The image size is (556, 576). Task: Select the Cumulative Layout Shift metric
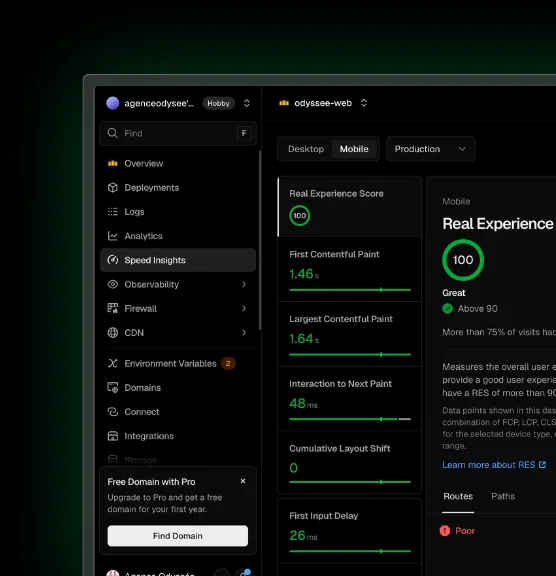tap(350, 462)
